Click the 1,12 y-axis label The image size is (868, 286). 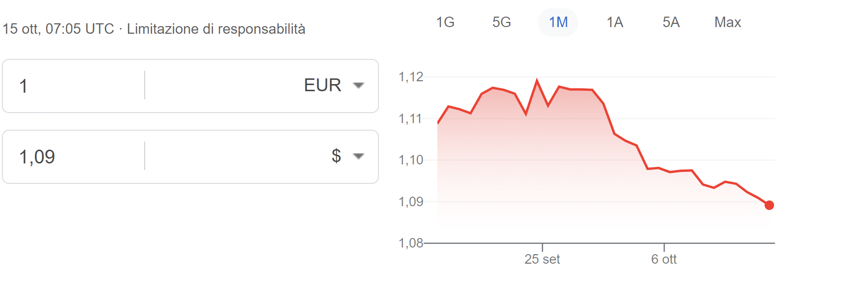[411, 77]
